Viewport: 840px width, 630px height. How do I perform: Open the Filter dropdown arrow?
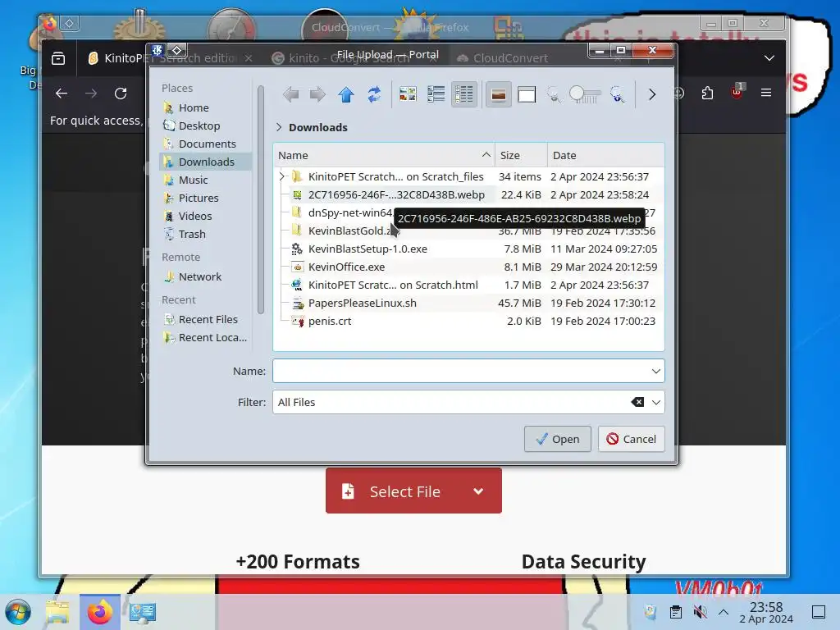click(x=655, y=402)
